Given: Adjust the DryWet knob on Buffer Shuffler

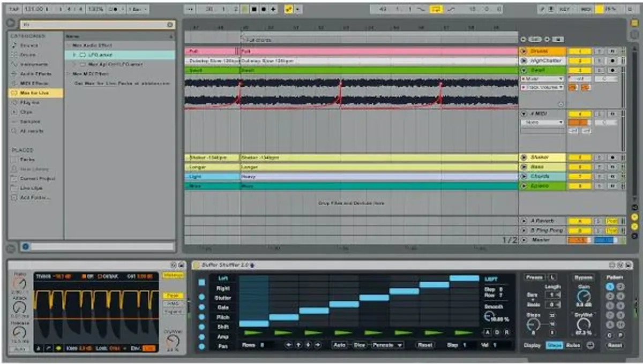Looking at the screenshot, I should (x=584, y=324).
